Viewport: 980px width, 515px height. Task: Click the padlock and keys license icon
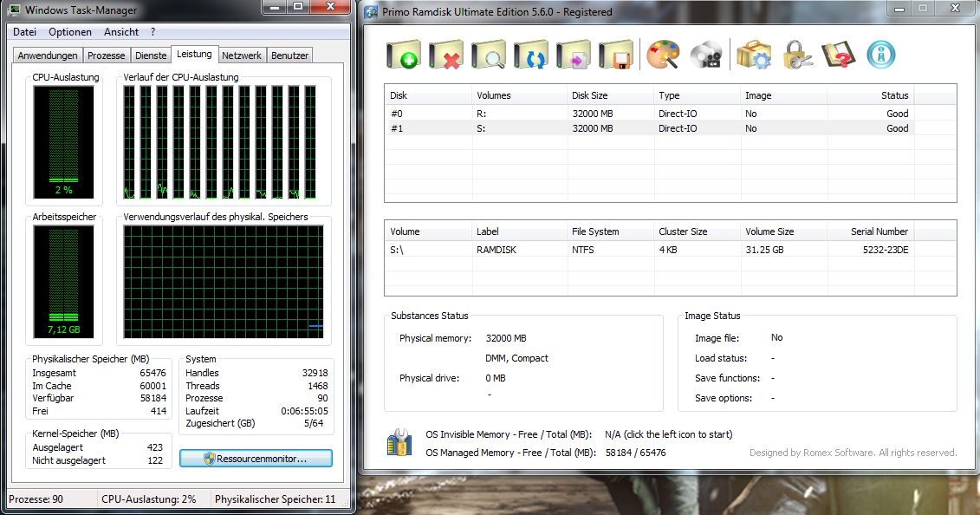pyautogui.click(x=797, y=55)
